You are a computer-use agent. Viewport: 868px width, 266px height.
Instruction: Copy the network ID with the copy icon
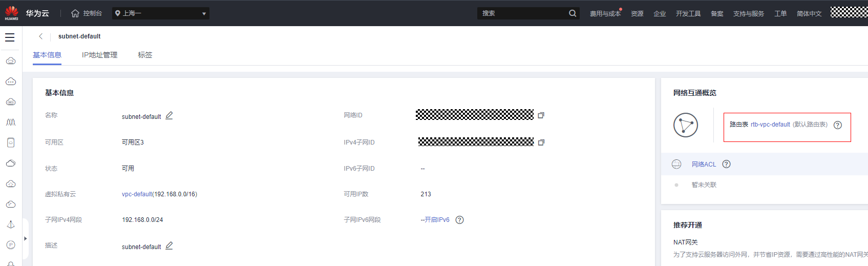pos(541,115)
